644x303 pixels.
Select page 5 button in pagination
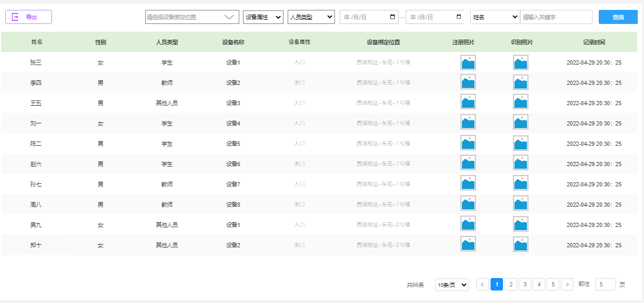coord(553,284)
